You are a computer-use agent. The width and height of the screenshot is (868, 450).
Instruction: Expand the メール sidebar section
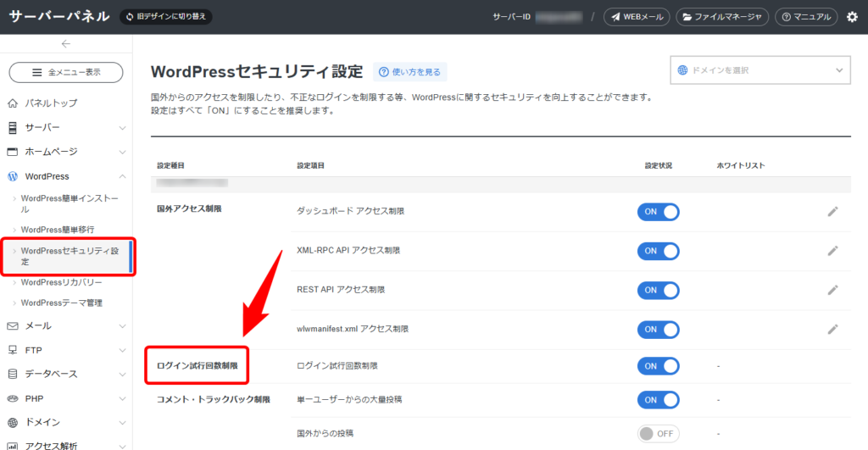pos(66,326)
